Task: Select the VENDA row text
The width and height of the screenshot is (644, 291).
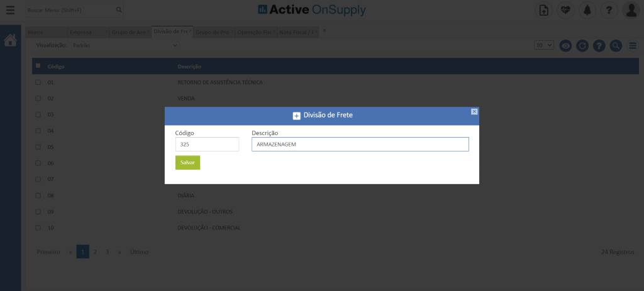Action: point(186,99)
